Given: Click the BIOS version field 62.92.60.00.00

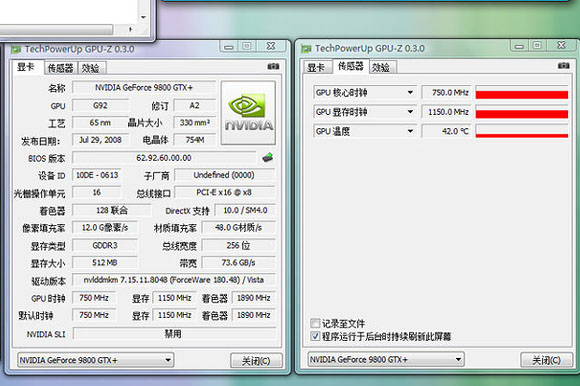Looking at the screenshot, I should [164, 158].
